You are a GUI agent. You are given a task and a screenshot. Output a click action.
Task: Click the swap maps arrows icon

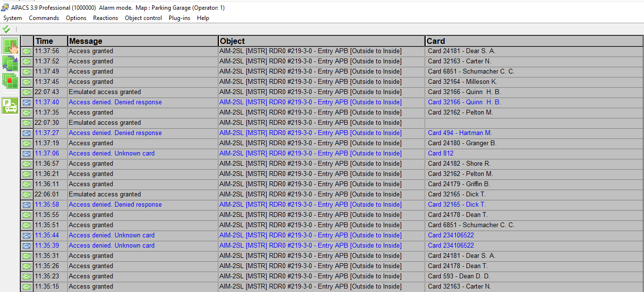(x=10, y=63)
